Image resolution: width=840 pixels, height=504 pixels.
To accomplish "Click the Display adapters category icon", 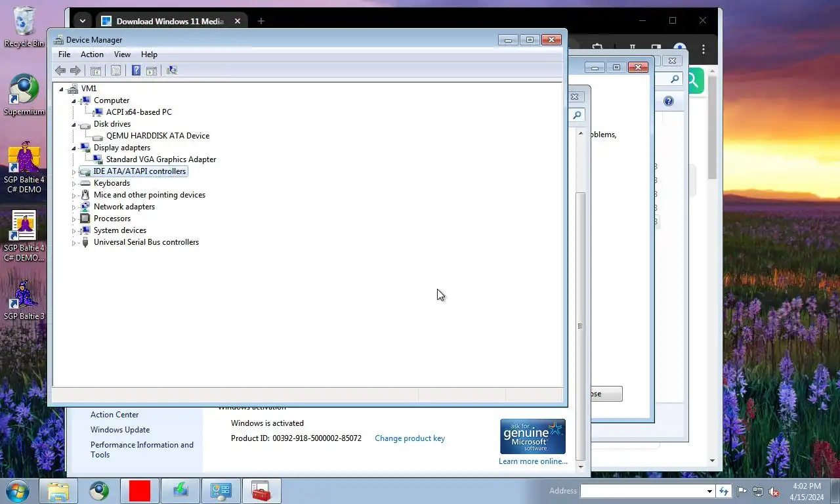I will (85, 148).
